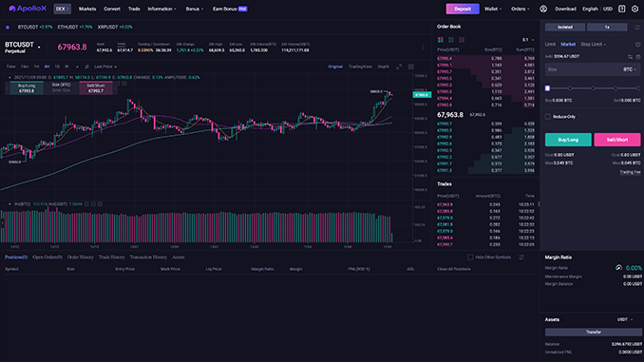Click the transfer icon beside available balance
The height and width of the screenshot is (362, 644).
pos(630,57)
